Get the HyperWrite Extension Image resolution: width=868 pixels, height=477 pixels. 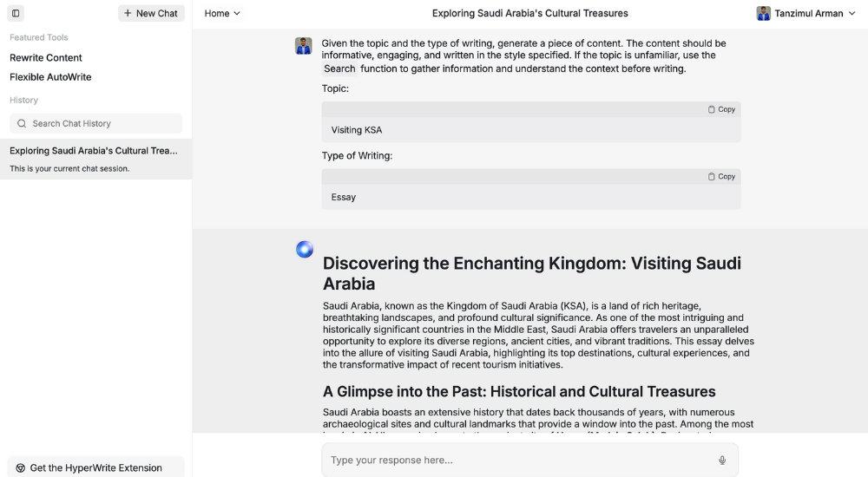95,467
